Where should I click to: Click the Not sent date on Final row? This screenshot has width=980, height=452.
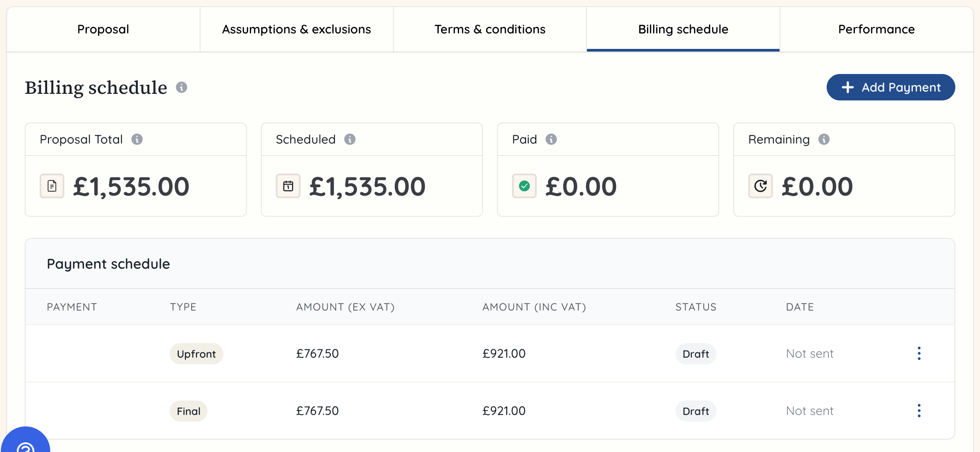(809, 411)
